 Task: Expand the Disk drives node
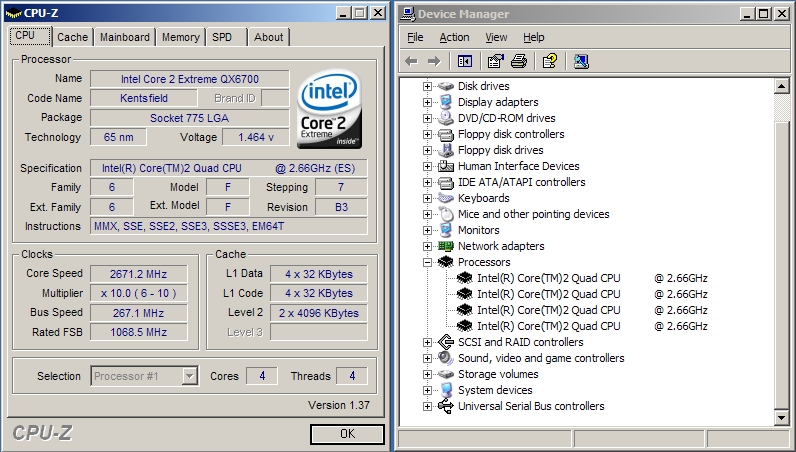[428, 86]
